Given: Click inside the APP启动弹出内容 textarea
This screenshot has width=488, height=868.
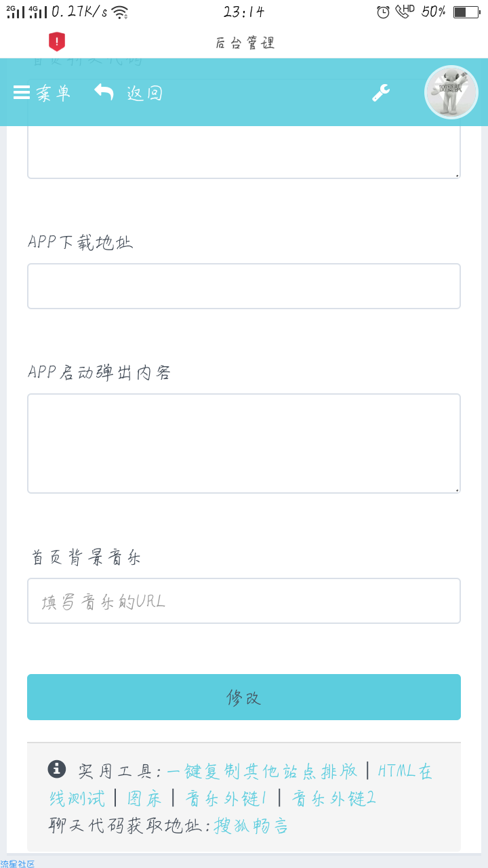Looking at the screenshot, I should [244, 443].
